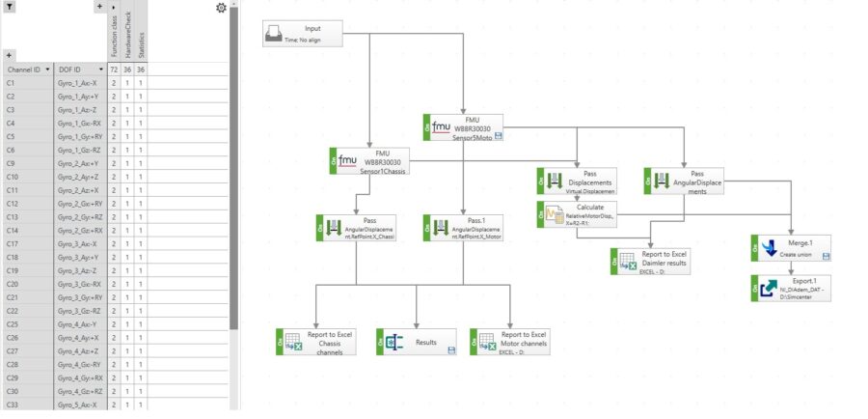Viewport: 868px width, 419px height.
Task: Click the scrollbar up arrow of channel table
Action: (233, 3)
